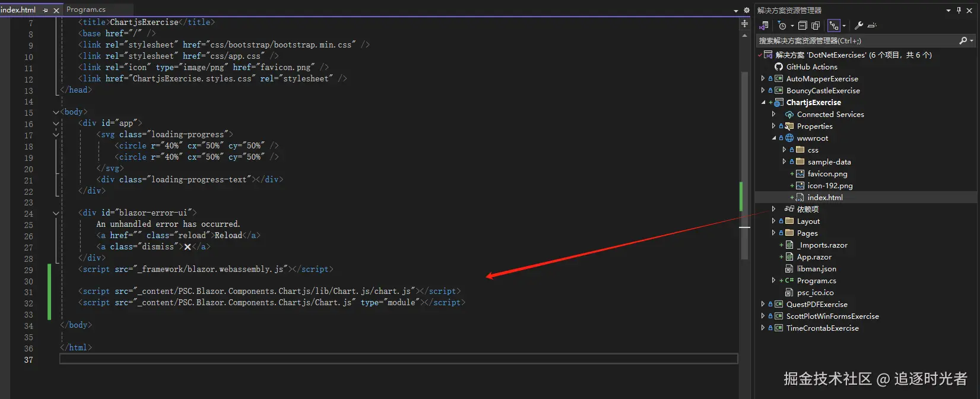Image resolution: width=980 pixels, height=399 pixels.
Task: Select the index.html editor tab
Action: tap(19, 10)
